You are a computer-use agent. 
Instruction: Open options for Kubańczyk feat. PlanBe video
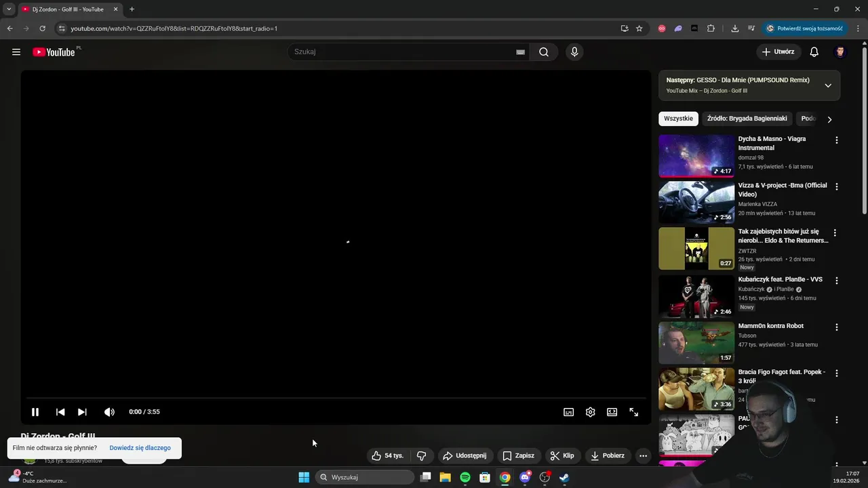(836, 281)
